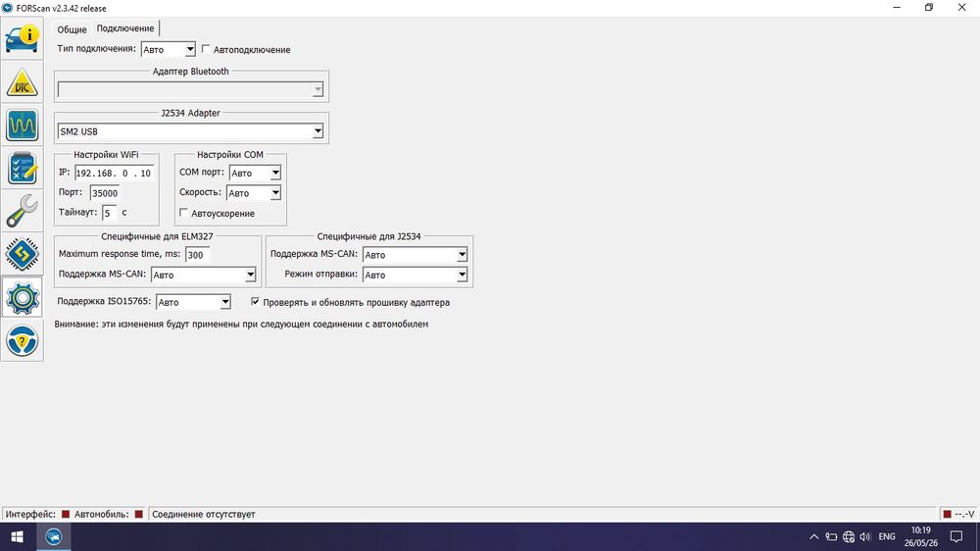The image size is (980, 551).
Task: Click the Windows Start button
Action: [17, 536]
